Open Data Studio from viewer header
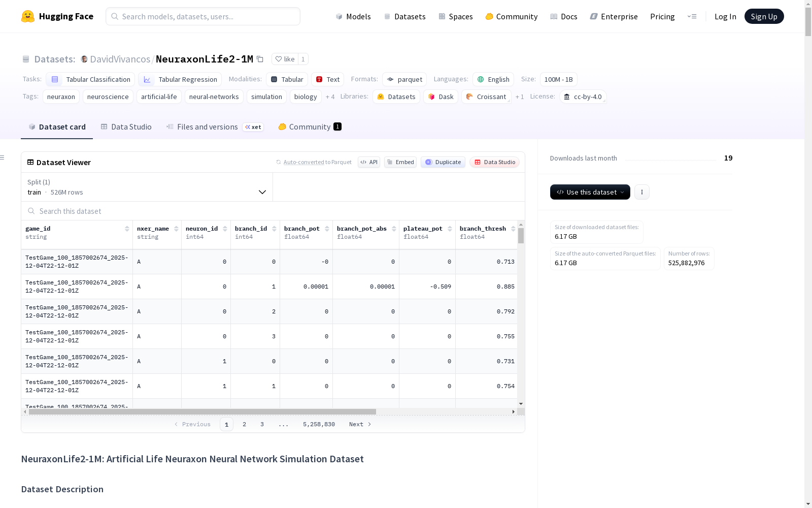 494,162
